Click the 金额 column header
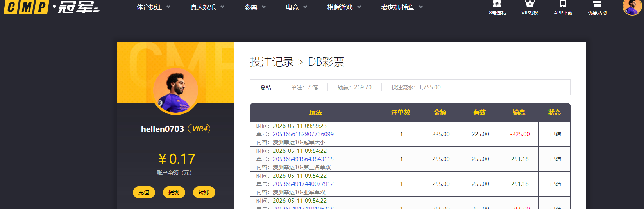The image size is (644, 209). pos(440,112)
